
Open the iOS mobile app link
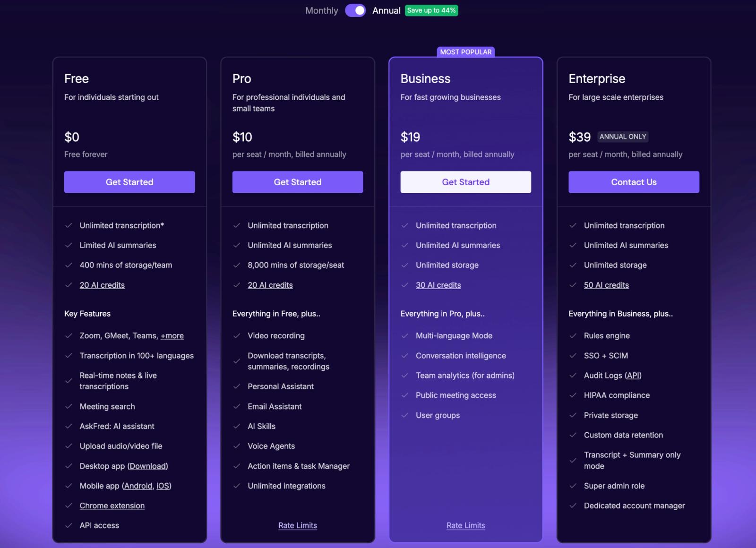point(163,486)
